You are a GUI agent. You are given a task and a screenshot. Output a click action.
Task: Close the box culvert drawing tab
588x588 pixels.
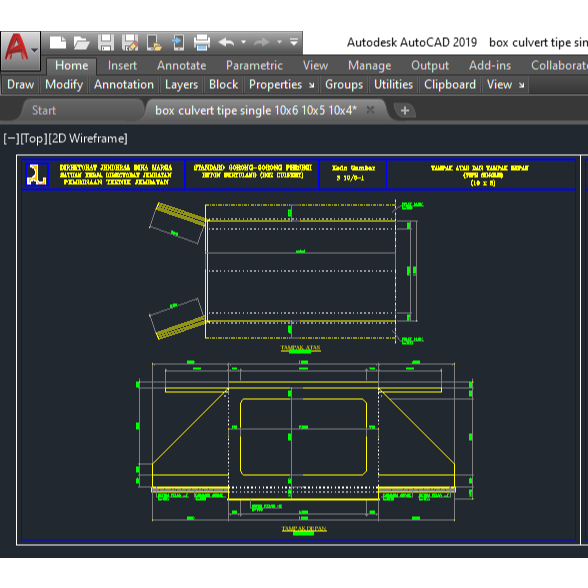370,110
